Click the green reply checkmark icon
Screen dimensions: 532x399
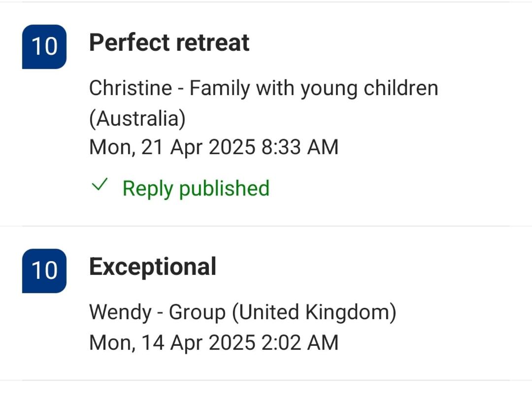click(100, 185)
